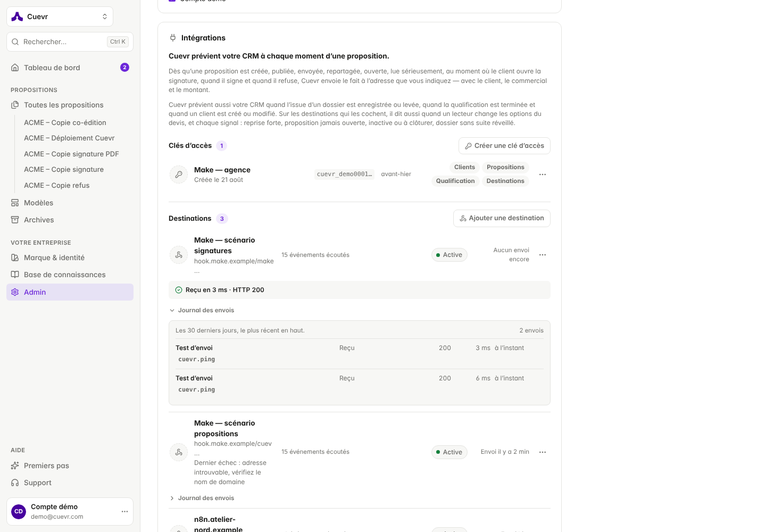Open Marque & identité settings

pos(70,257)
